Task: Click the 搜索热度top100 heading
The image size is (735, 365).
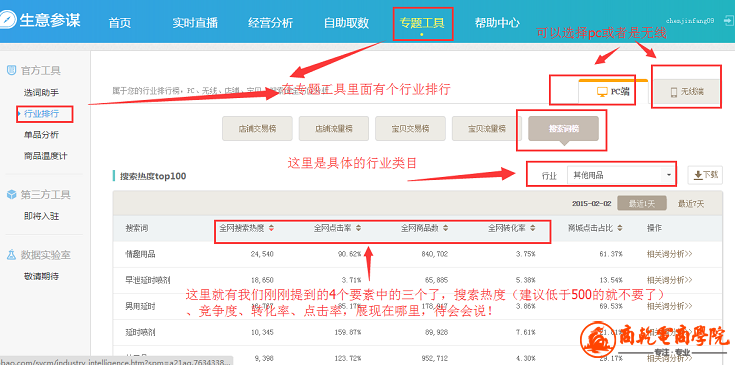Action: pyautogui.click(x=152, y=176)
